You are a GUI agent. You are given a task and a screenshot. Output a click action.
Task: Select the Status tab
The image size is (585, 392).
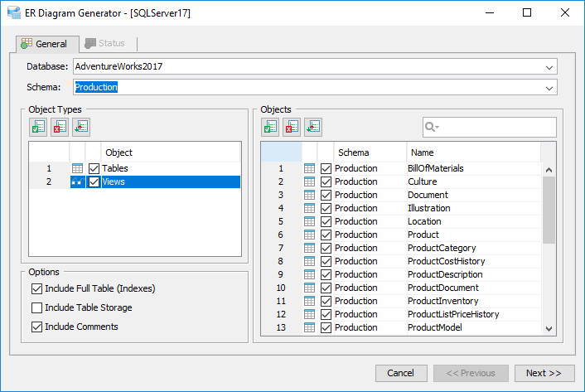104,43
